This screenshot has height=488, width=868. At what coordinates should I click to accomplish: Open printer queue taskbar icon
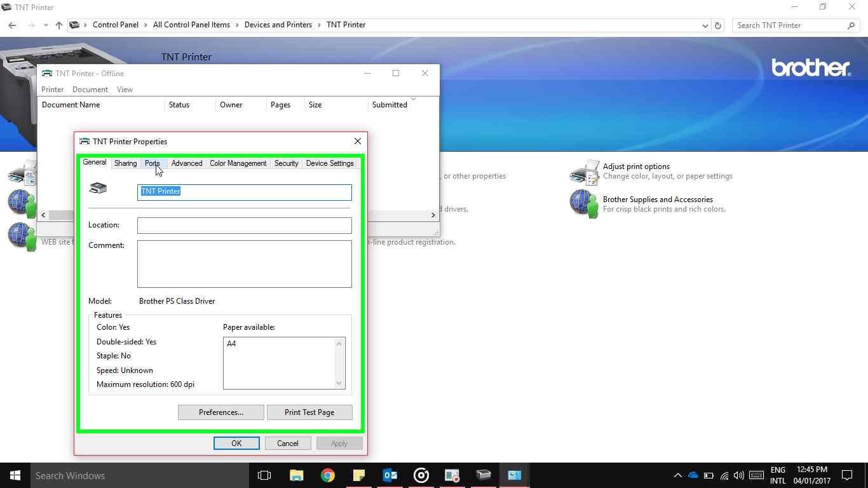484,475
